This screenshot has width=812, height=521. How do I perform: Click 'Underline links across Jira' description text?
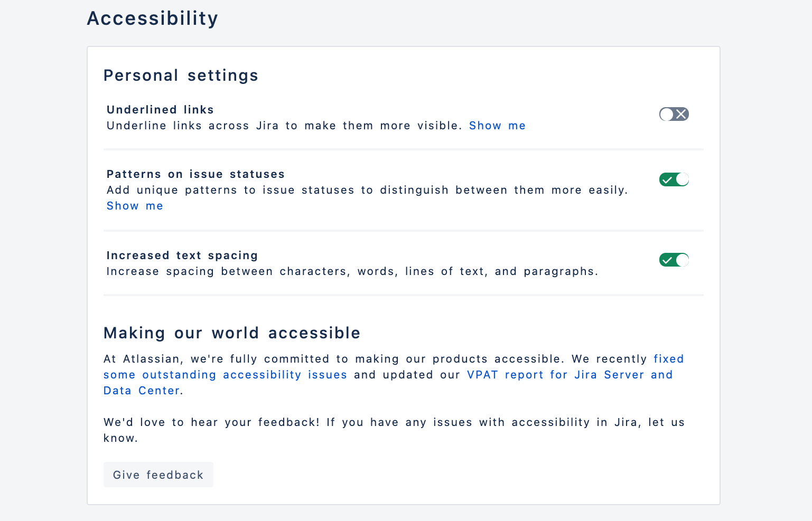(284, 126)
